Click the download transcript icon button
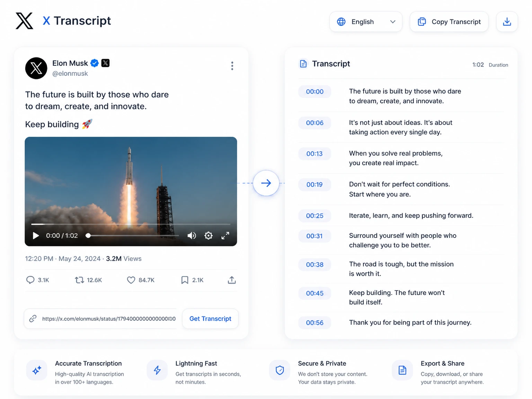532x399 pixels. (x=507, y=21)
